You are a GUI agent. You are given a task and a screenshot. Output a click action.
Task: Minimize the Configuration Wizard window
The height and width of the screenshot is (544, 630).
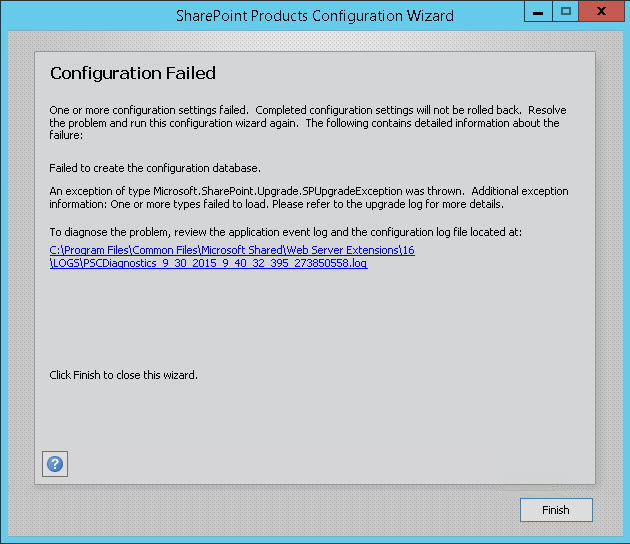pos(538,11)
